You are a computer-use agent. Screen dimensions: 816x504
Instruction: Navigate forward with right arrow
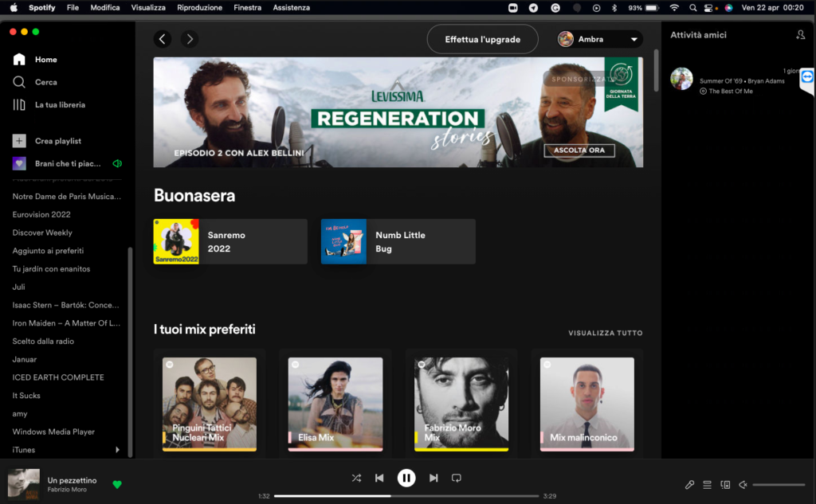190,39
